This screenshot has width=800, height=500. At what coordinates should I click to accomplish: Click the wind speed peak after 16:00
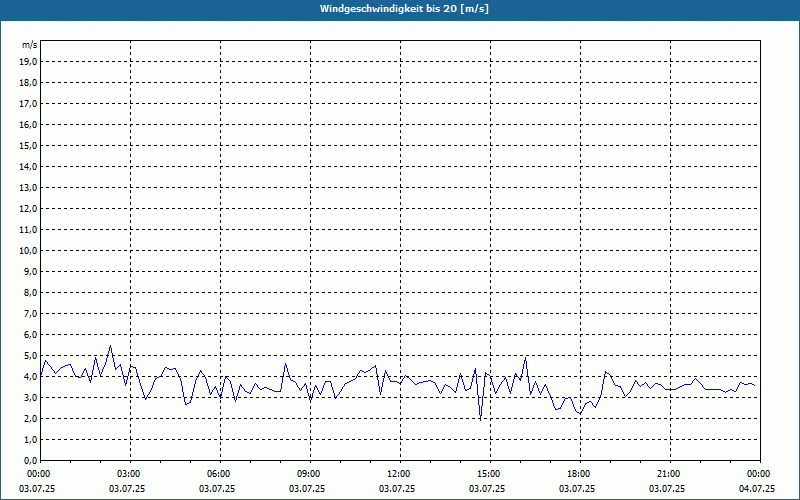pos(526,358)
